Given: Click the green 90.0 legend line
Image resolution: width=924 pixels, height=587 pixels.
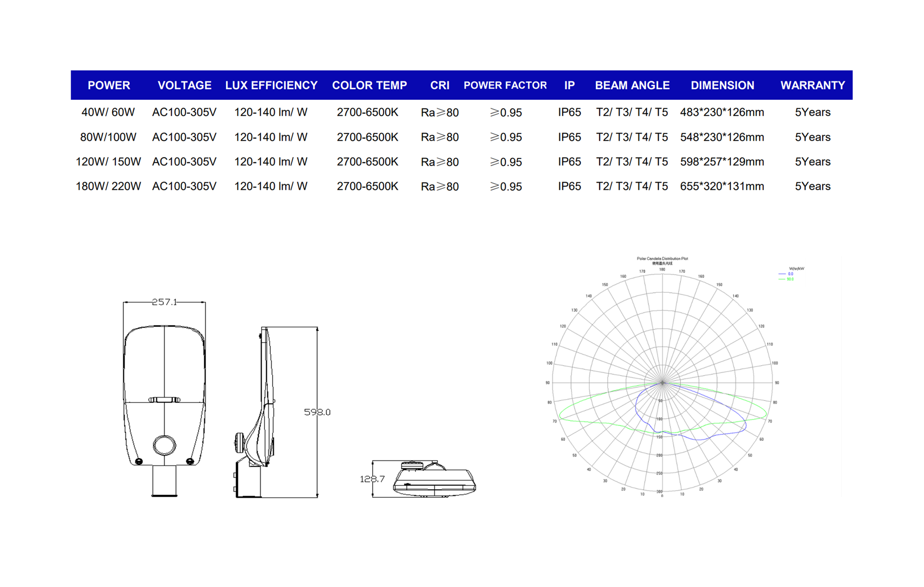Looking at the screenshot, I should coord(782,279).
